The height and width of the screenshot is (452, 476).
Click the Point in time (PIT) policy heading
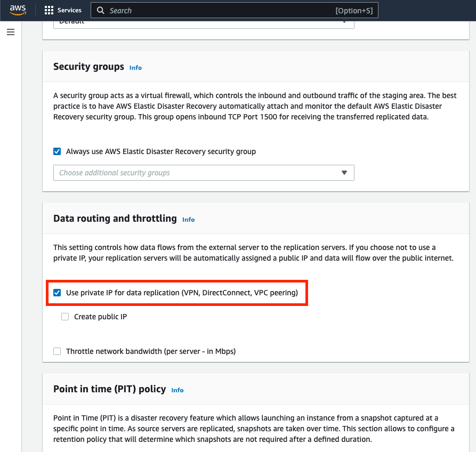click(x=110, y=389)
